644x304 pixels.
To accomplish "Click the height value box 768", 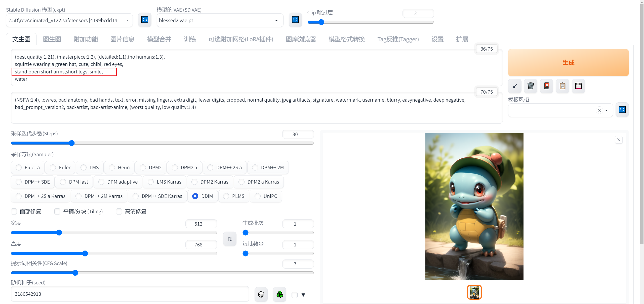I will coord(201,245).
